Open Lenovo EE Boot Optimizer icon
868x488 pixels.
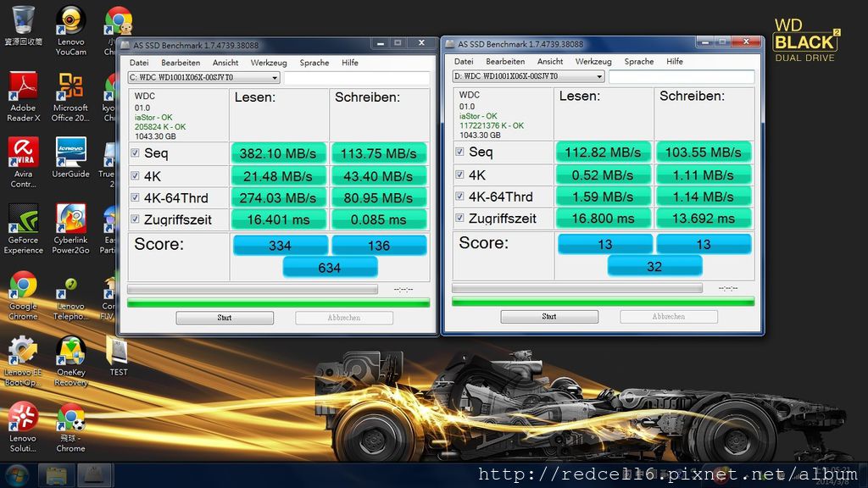(x=23, y=361)
